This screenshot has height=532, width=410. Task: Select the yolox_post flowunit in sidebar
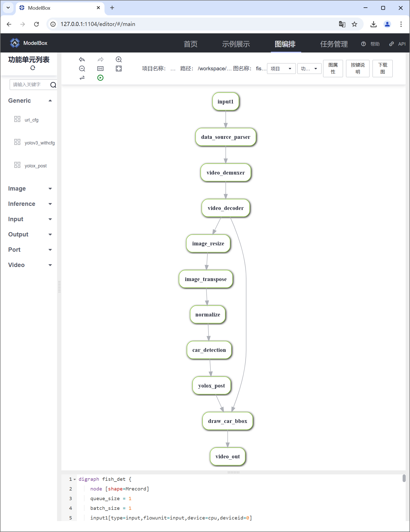(35, 166)
